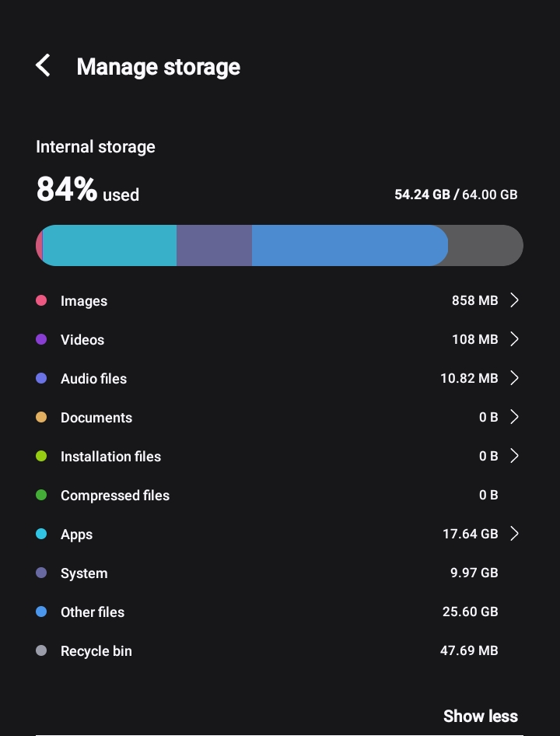This screenshot has height=736, width=560.
Task: Expand Apps storage chevron
Action: 514,534
